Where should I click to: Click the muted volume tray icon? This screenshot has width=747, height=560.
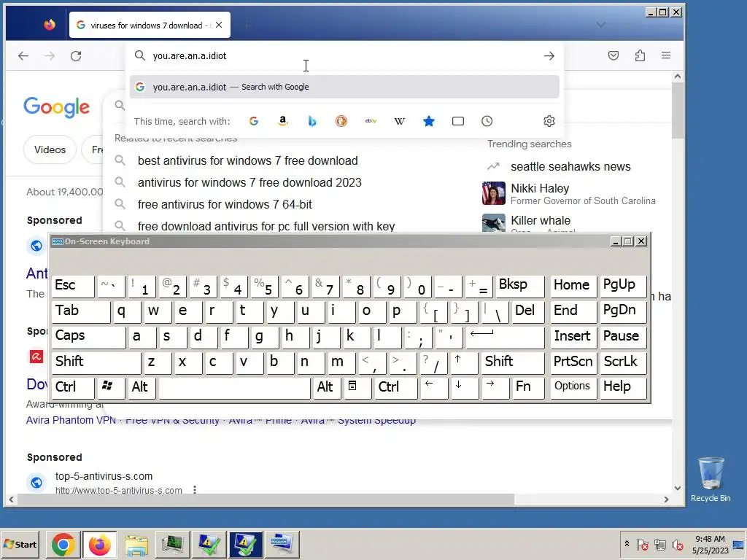(677, 545)
